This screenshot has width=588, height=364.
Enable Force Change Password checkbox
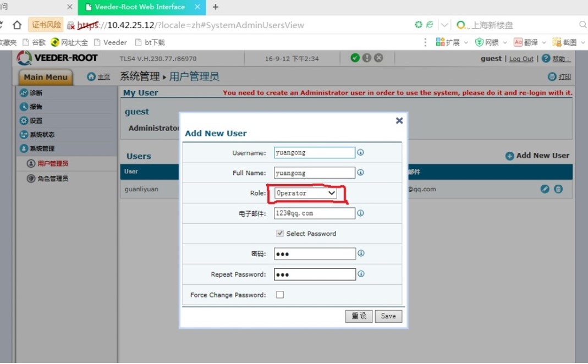coord(280,295)
